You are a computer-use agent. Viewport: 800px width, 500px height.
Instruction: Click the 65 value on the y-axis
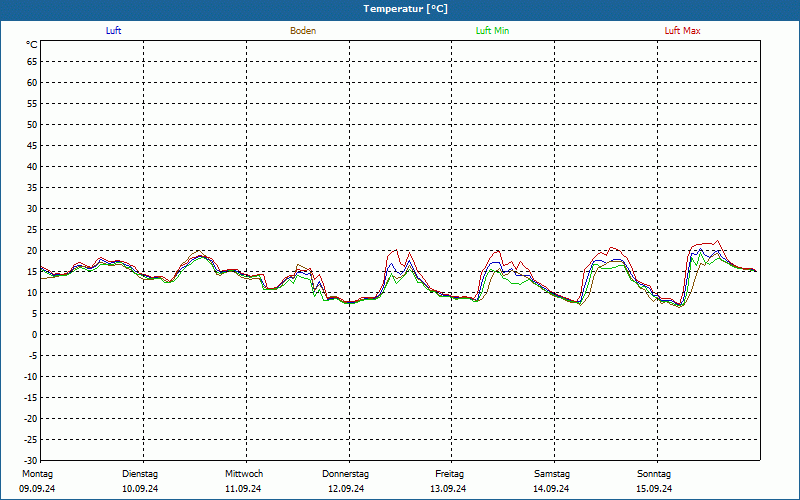pos(32,62)
